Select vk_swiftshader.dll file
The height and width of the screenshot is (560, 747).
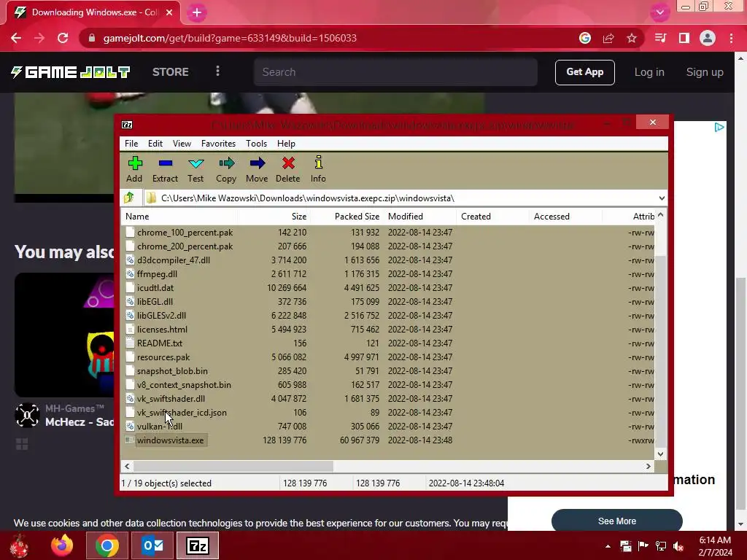171,399
